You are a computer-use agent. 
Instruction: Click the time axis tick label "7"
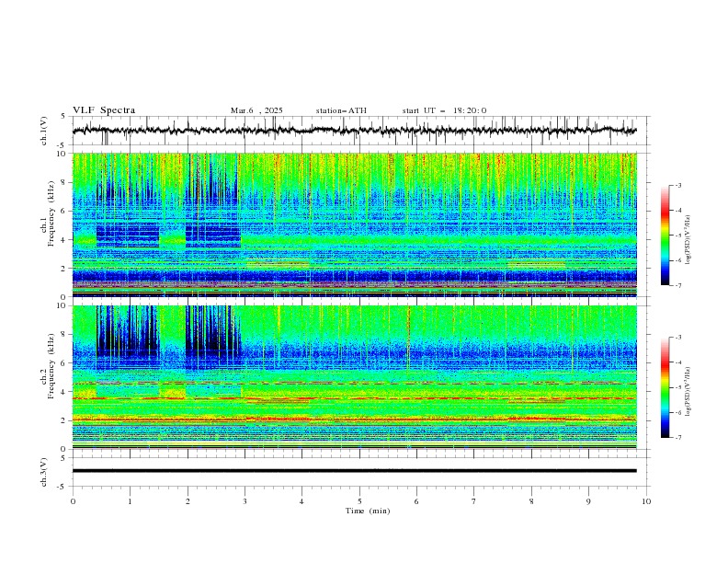click(x=474, y=501)
